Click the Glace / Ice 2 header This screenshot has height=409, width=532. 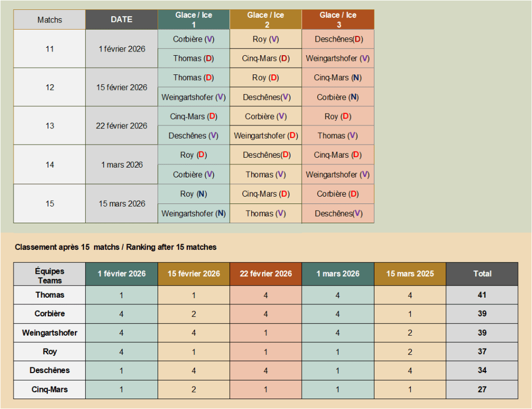(x=265, y=19)
